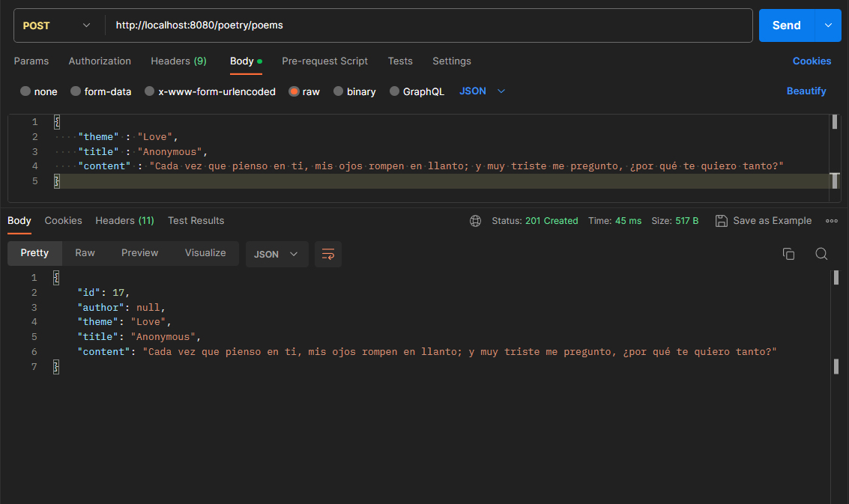The image size is (849, 504).
Task: Click the globe network icon beside Status
Action: pos(475,221)
